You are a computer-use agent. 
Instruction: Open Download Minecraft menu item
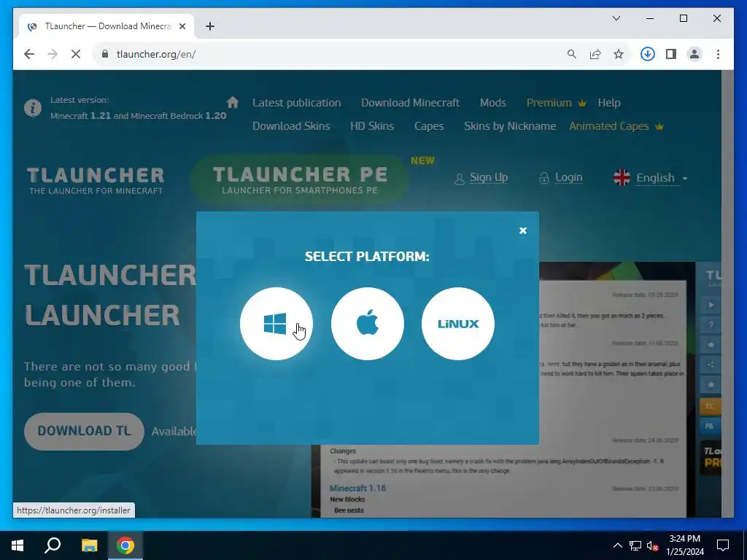point(410,103)
